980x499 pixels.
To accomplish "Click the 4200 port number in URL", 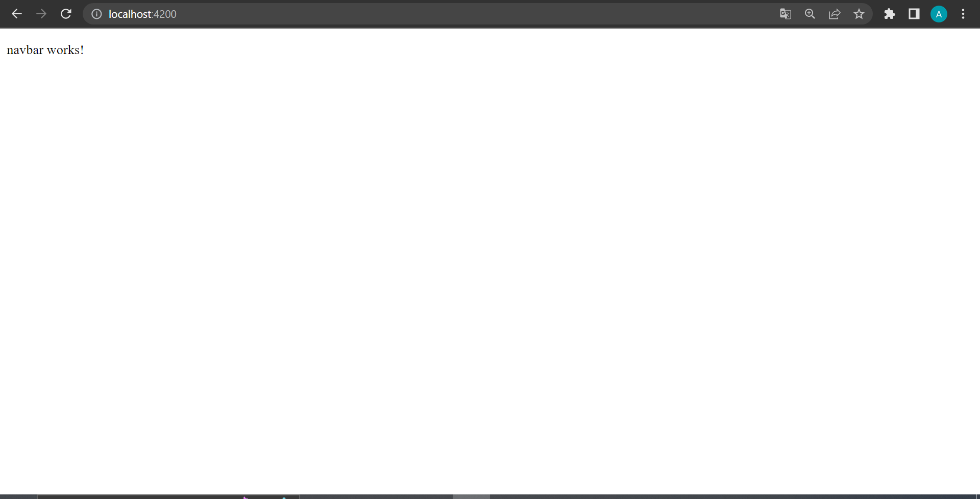I will 165,14.
